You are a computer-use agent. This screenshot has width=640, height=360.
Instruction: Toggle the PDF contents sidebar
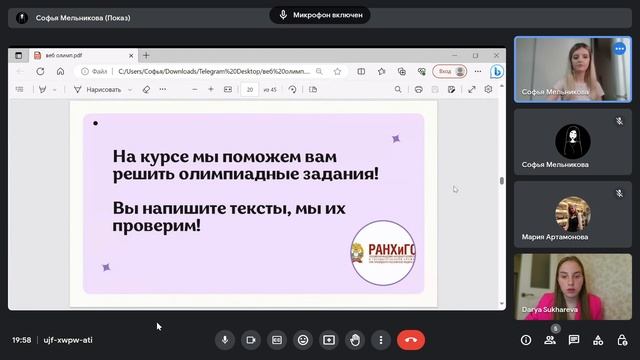click(x=20, y=89)
